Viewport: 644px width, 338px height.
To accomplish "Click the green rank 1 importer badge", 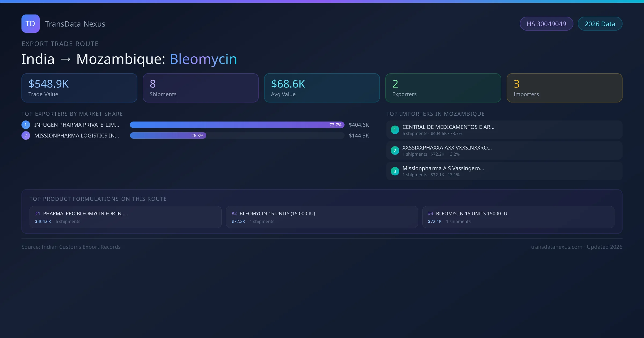I will (x=395, y=130).
